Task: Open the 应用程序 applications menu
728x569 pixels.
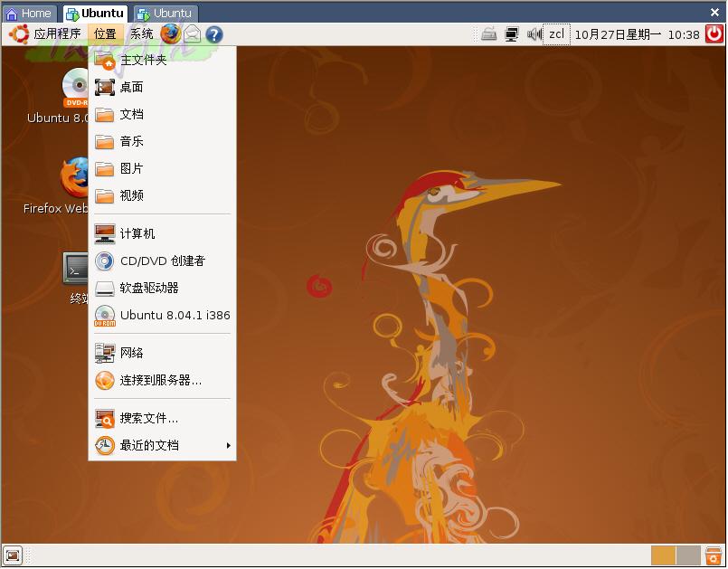Action: pyautogui.click(x=57, y=33)
